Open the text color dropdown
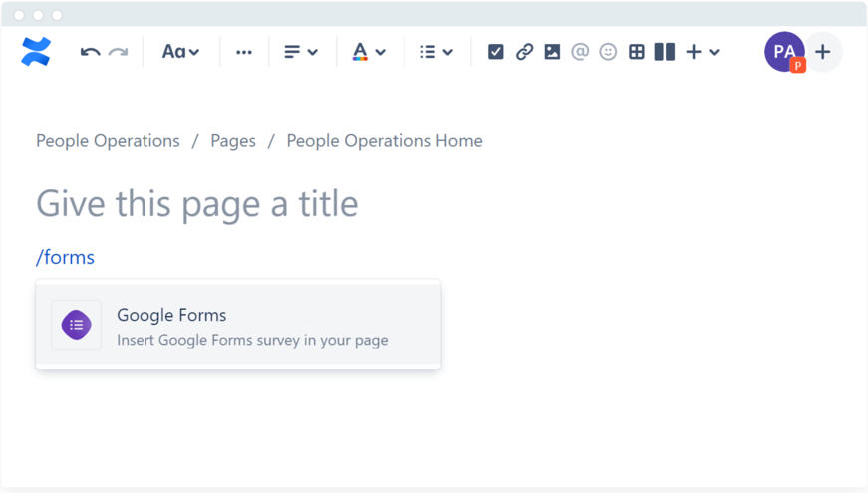The width and height of the screenshot is (868, 493). tap(368, 52)
